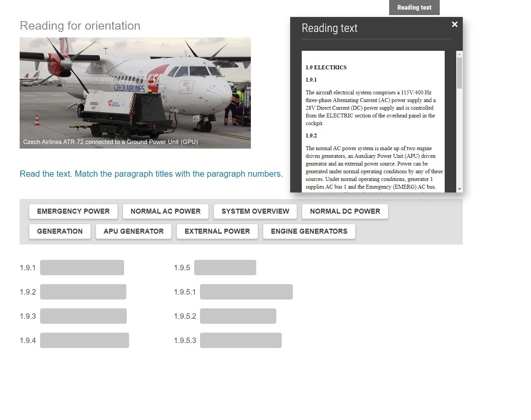531x420 pixels.
Task: Click the answer blank for paragraph 1.9.3
Action: pyautogui.click(x=83, y=316)
